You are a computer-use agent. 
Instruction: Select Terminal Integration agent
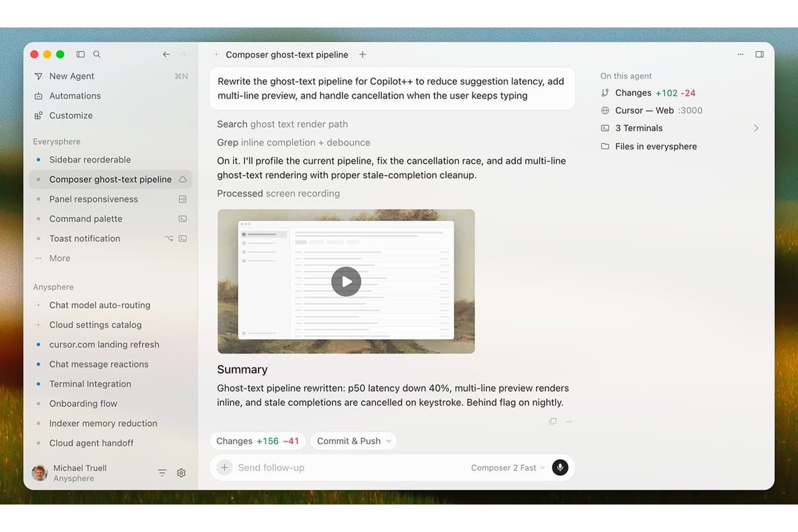(111, 384)
